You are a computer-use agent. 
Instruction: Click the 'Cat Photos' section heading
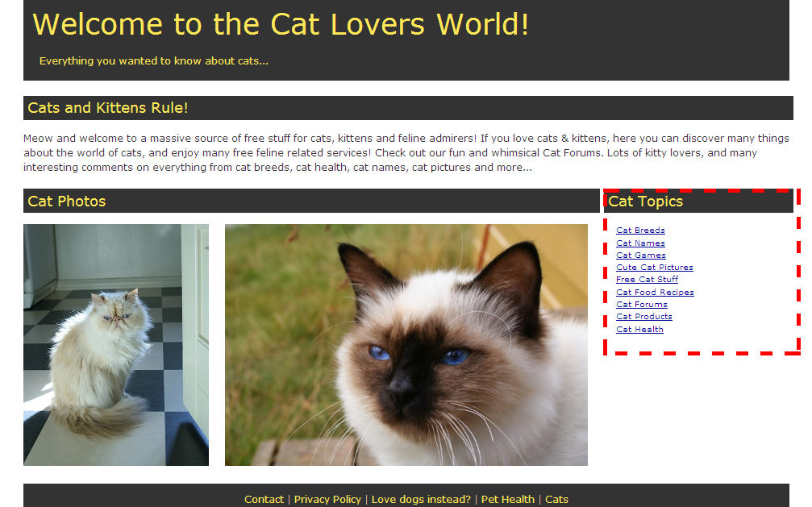(x=66, y=201)
